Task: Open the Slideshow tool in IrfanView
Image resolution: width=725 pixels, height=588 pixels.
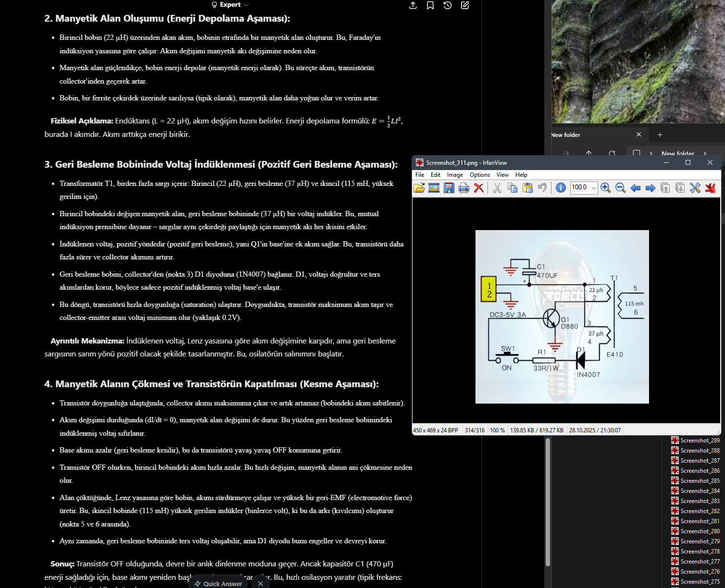Action: click(434, 188)
